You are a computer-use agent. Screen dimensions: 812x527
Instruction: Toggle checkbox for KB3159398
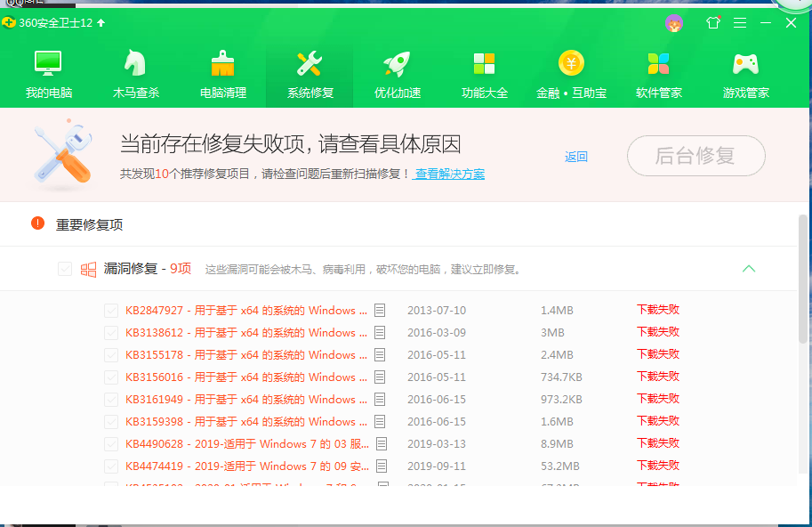coord(111,422)
